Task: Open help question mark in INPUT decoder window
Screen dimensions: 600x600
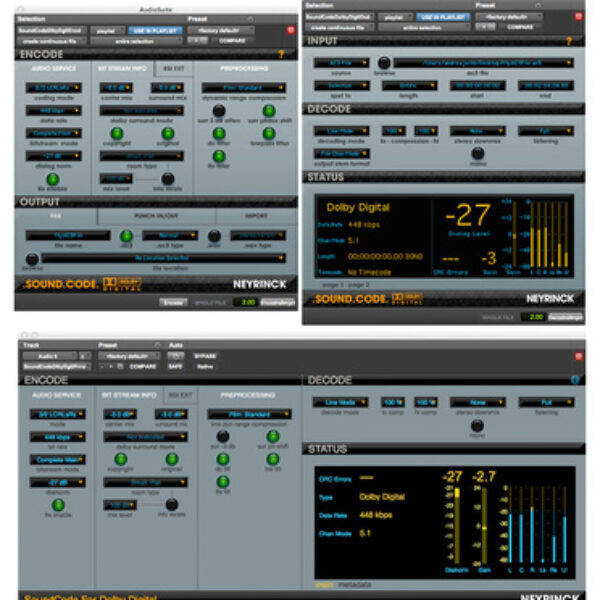Action: [x=569, y=41]
